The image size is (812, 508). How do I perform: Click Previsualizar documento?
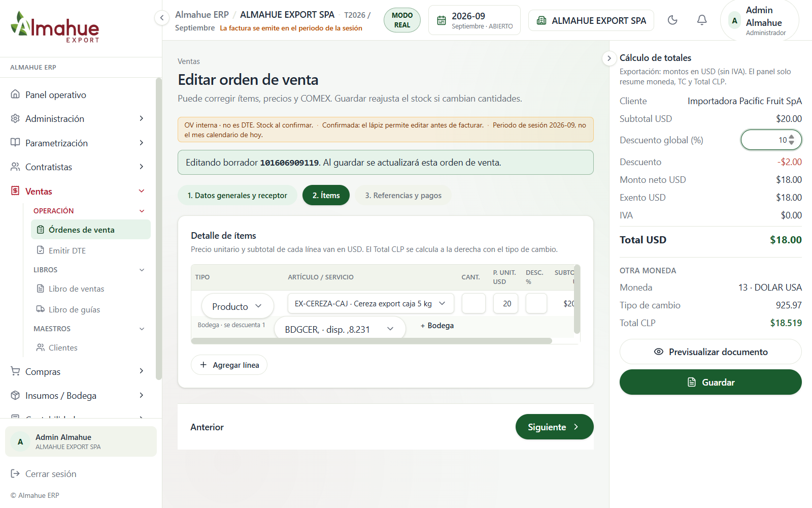pos(710,352)
